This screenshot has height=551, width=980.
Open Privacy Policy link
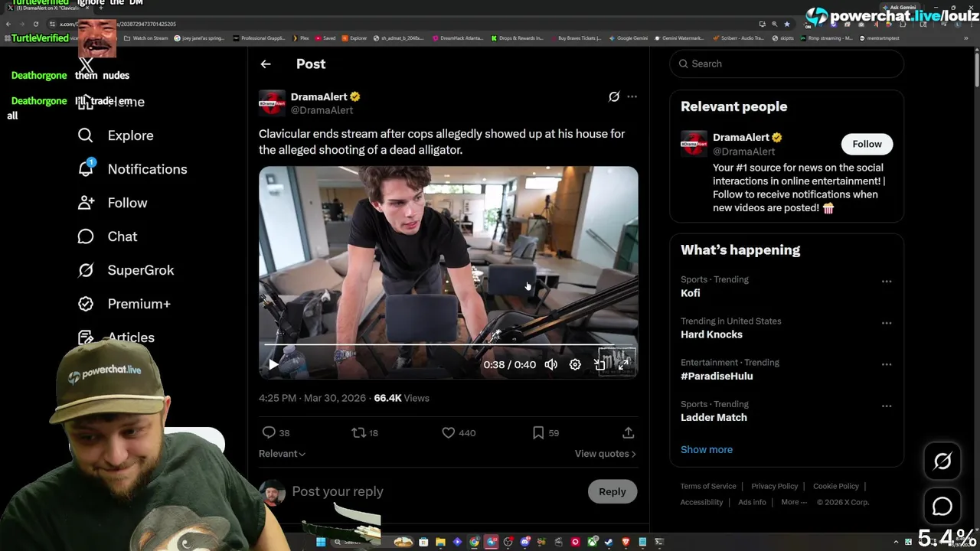(x=774, y=487)
